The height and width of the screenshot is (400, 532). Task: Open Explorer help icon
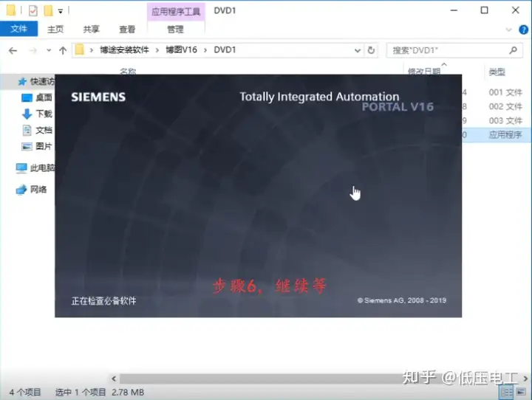(524, 30)
